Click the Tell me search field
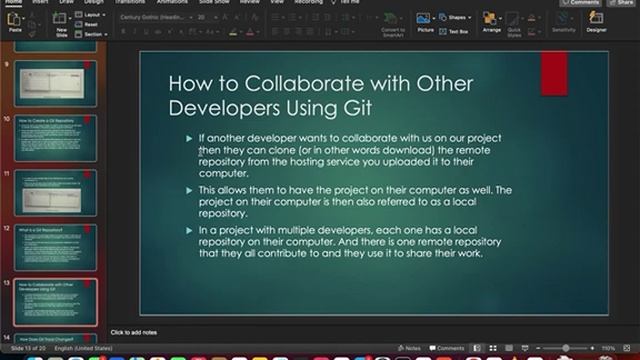This screenshot has height=360, width=640. (346, 2)
